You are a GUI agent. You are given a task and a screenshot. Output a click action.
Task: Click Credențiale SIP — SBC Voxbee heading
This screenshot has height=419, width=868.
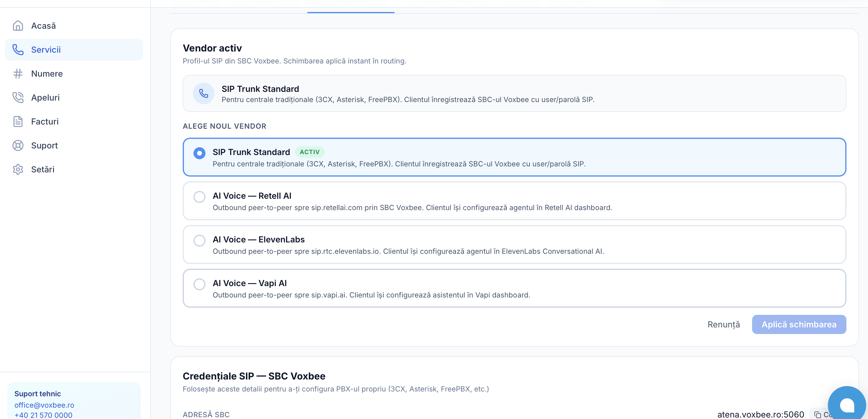coord(254,376)
